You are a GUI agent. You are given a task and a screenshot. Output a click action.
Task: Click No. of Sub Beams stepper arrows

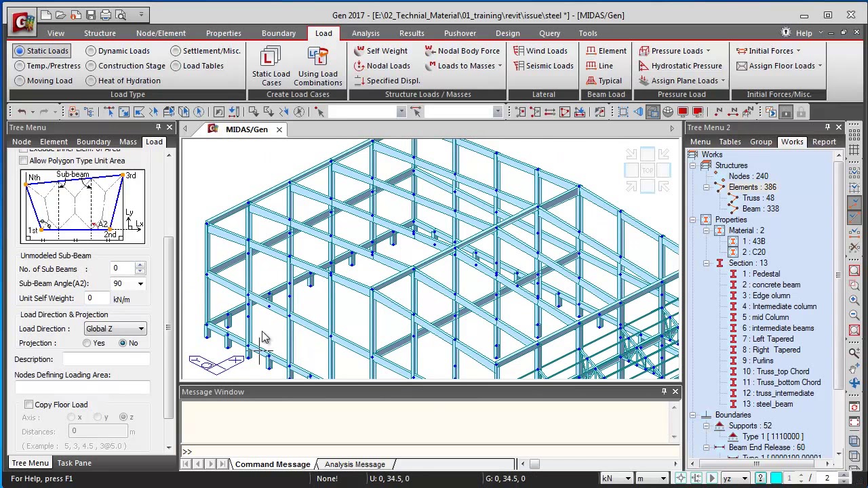(x=140, y=268)
